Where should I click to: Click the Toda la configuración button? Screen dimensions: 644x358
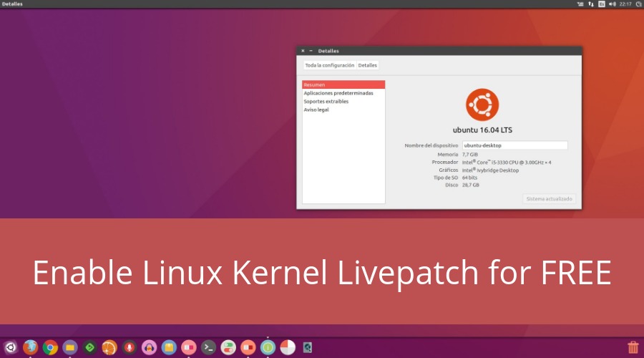[x=329, y=65]
